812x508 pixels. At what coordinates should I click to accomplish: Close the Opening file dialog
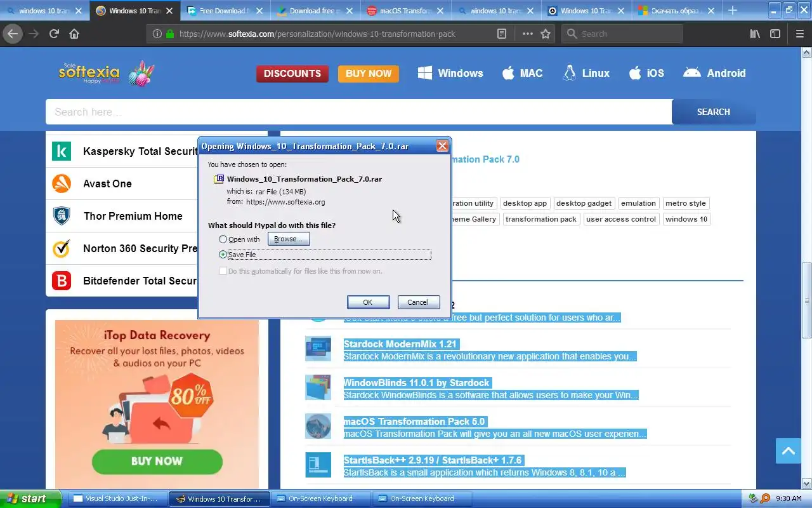click(x=442, y=146)
